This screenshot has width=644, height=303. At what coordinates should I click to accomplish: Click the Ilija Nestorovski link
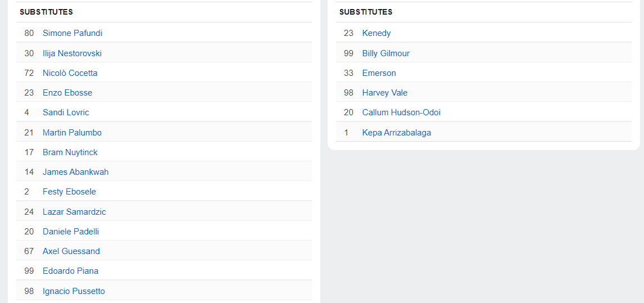(x=72, y=53)
